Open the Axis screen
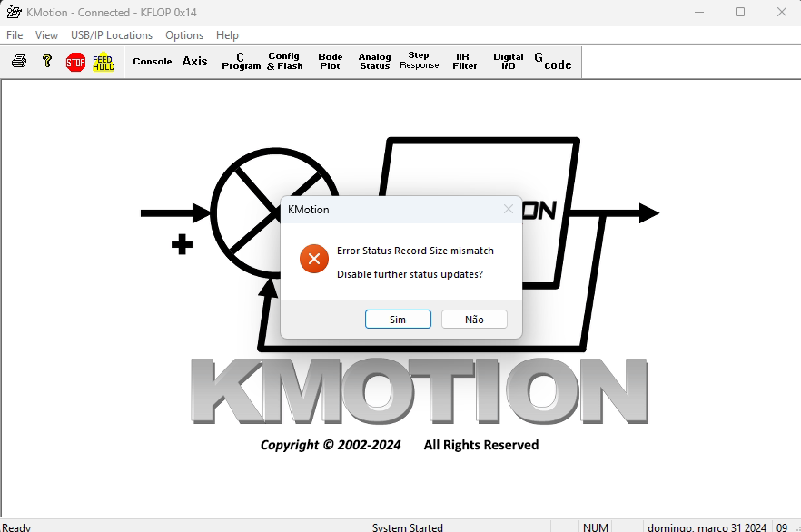Screen dimensions: 801x532 point(194,62)
